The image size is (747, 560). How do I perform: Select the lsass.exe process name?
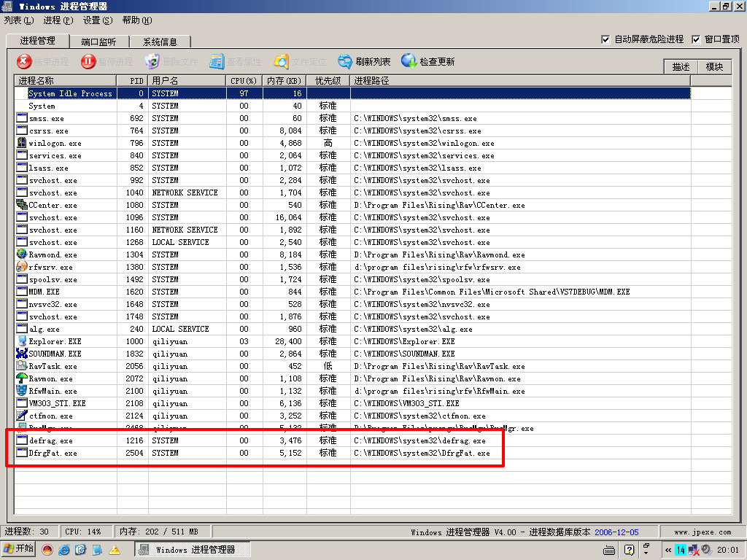tap(49, 168)
